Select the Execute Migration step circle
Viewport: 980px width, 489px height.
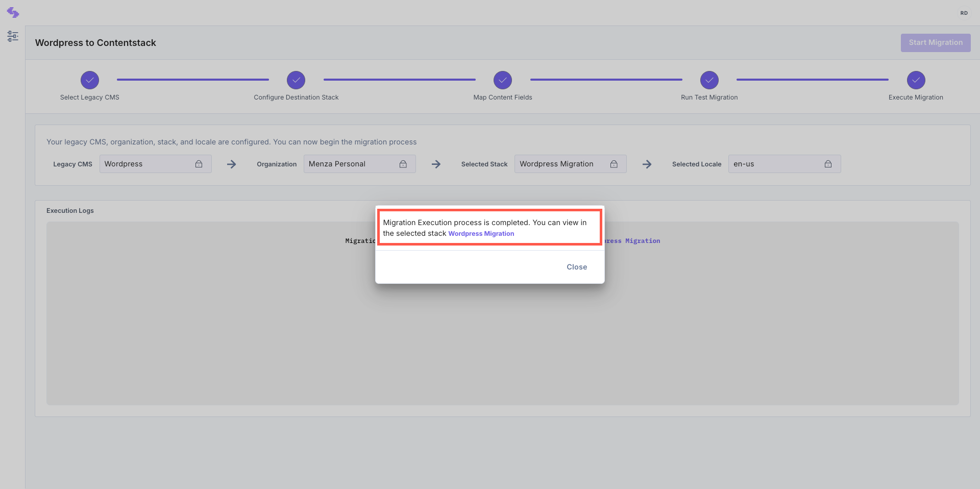click(x=916, y=80)
